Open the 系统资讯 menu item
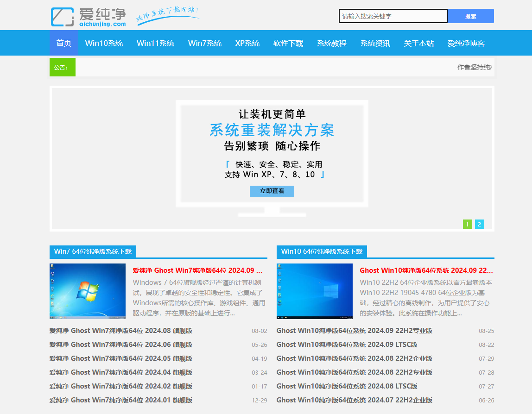This screenshot has height=414, width=532. click(x=375, y=43)
